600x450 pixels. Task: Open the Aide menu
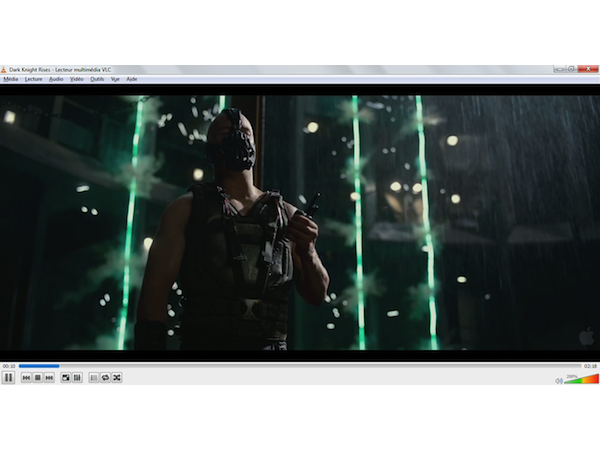tap(132, 79)
